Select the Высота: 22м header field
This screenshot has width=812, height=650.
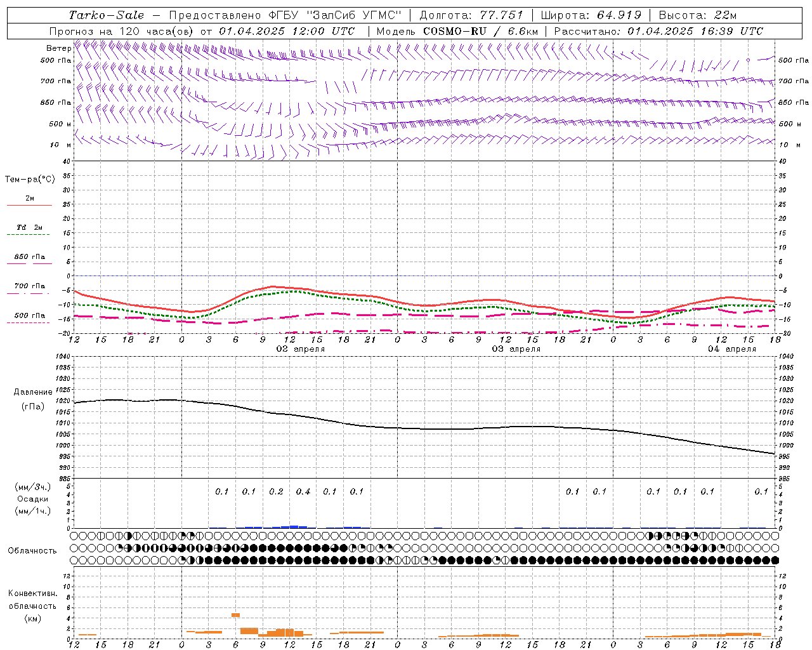coord(697,15)
